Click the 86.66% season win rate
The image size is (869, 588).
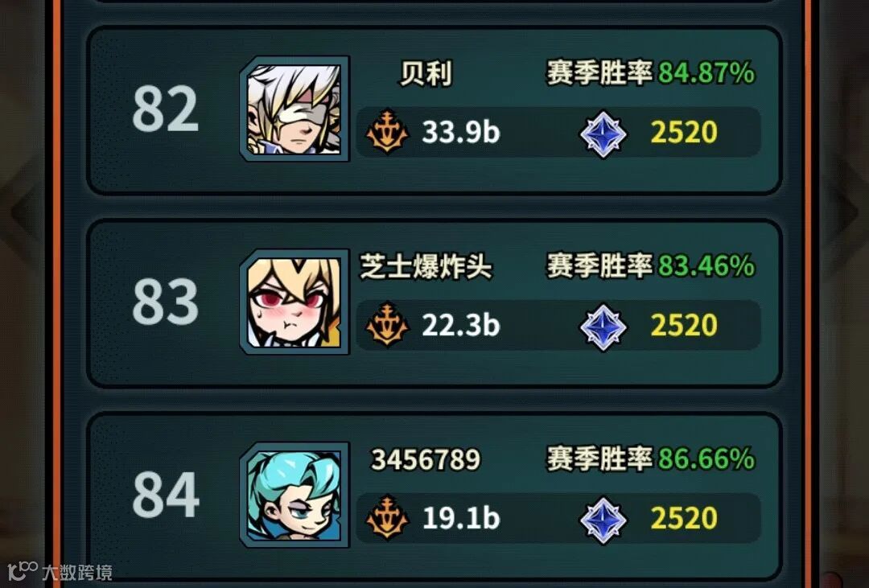coord(706,458)
